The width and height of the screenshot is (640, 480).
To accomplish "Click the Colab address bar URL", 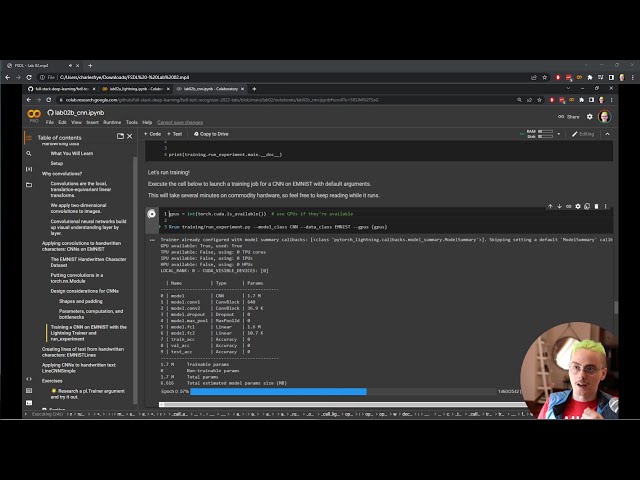I will 222,100.
